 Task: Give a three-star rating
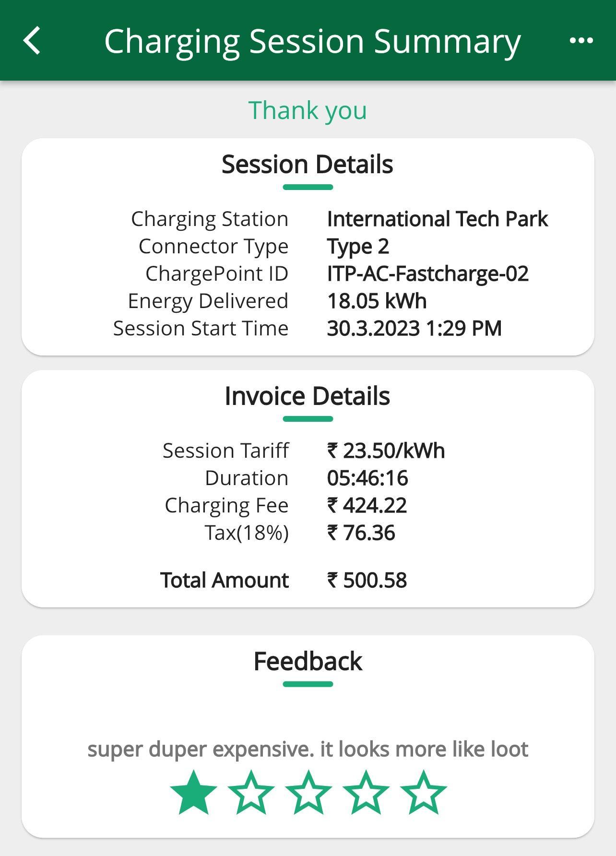(x=308, y=793)
